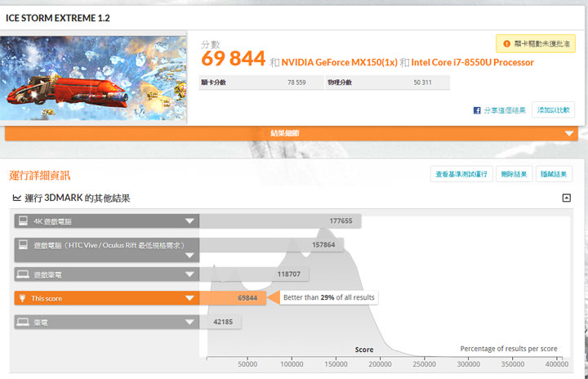Image resolution: width=588 pixels, height=379 pixels.
Task: Collapse the 3DMARK other results panel
Action: click(x=567, y=198)
